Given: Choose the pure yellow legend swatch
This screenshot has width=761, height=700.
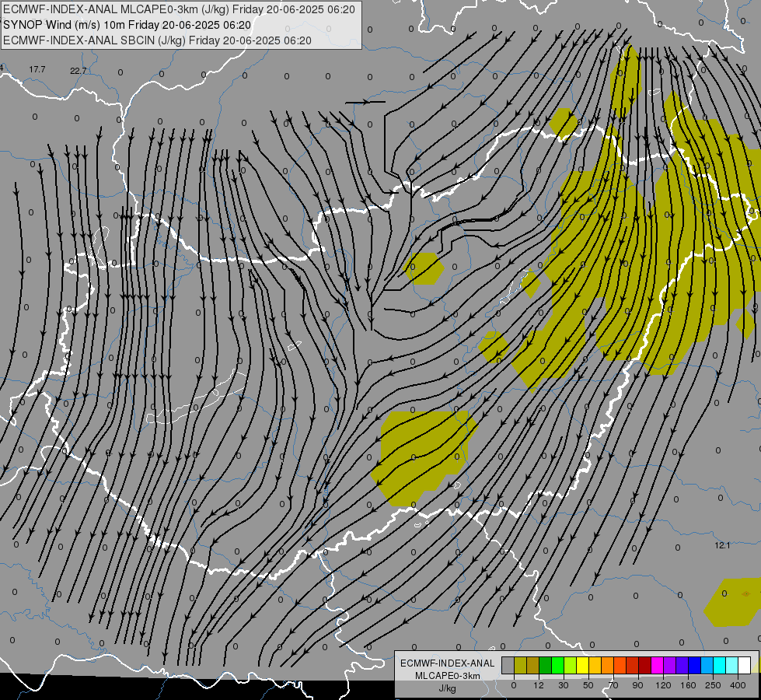Looking at the screenshot, I should click(x=583, y=665).
